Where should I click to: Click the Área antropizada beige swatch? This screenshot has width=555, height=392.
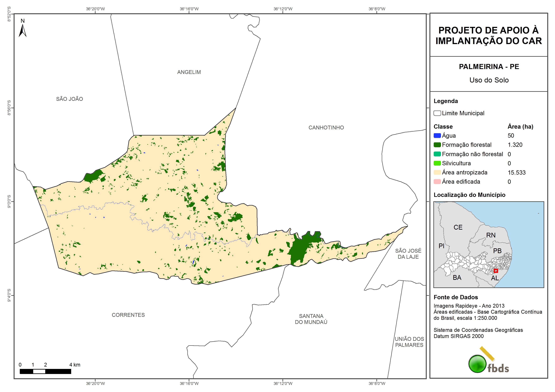click(x=437, y=172)
